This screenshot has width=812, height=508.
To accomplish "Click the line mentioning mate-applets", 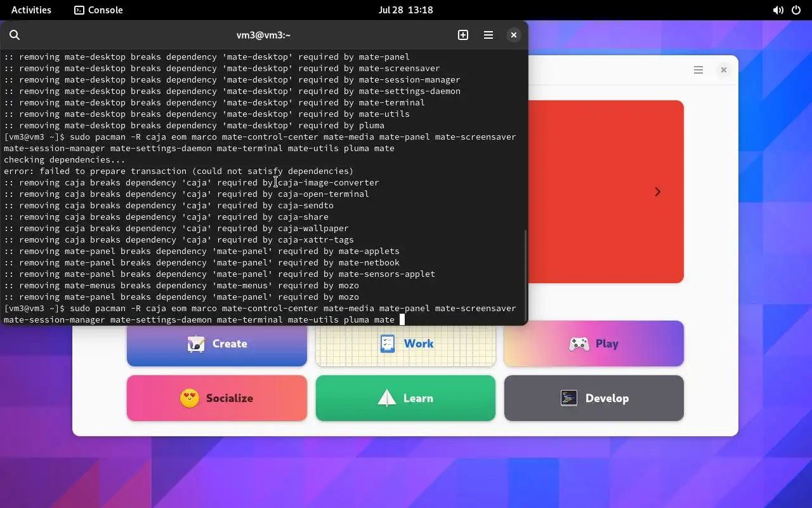I will (x=202, y=251).
